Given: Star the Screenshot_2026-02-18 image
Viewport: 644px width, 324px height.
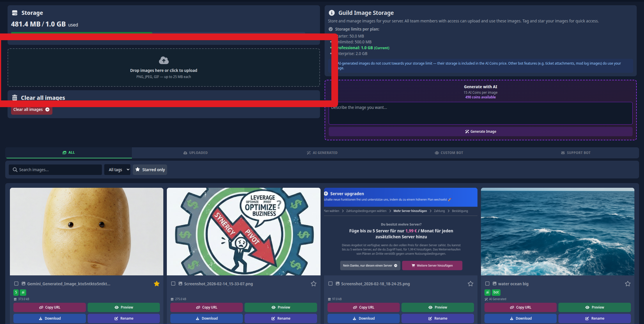Looking at the screenshot, I should pos(470,284).
